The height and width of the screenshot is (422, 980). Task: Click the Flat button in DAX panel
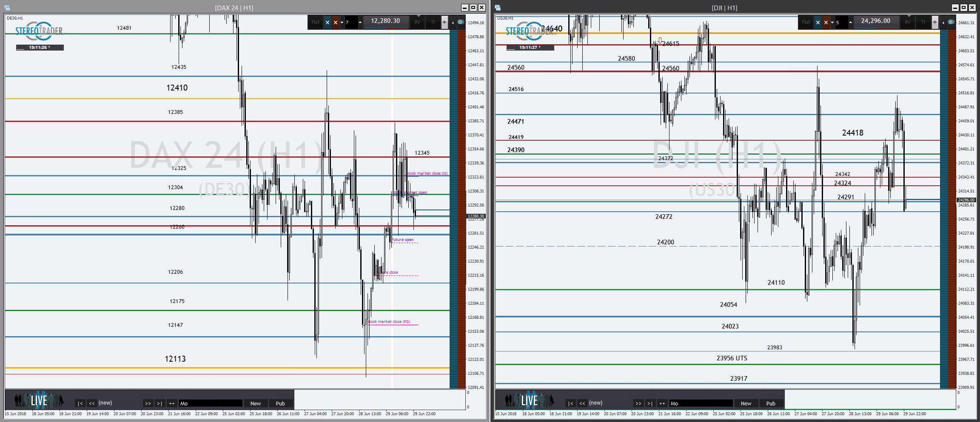click(316, 23)
